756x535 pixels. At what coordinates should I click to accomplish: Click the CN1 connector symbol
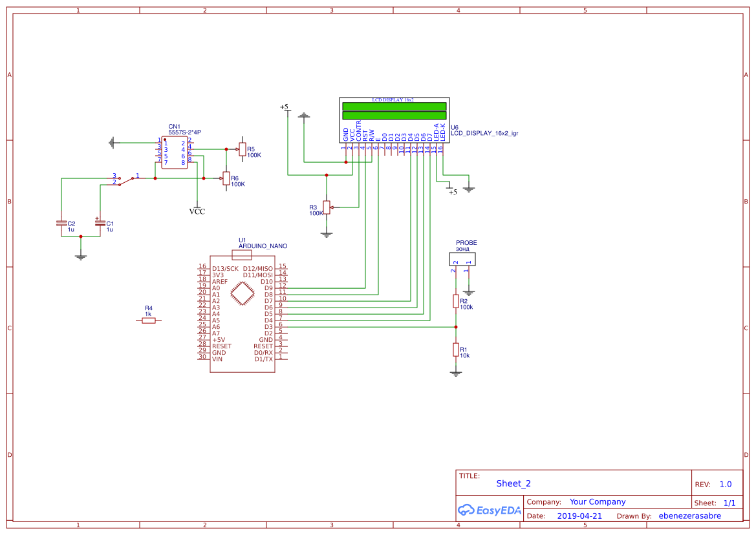pos(173,151)
